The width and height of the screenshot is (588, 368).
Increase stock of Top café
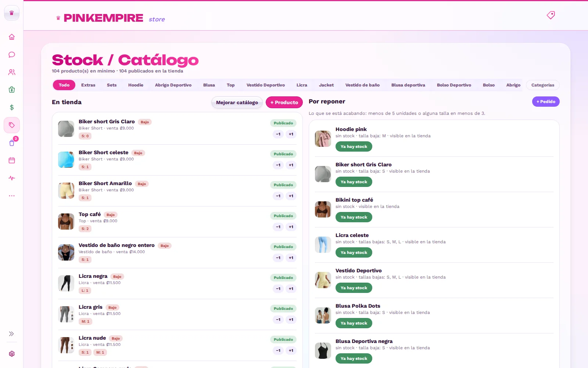(x=291, y=227)
